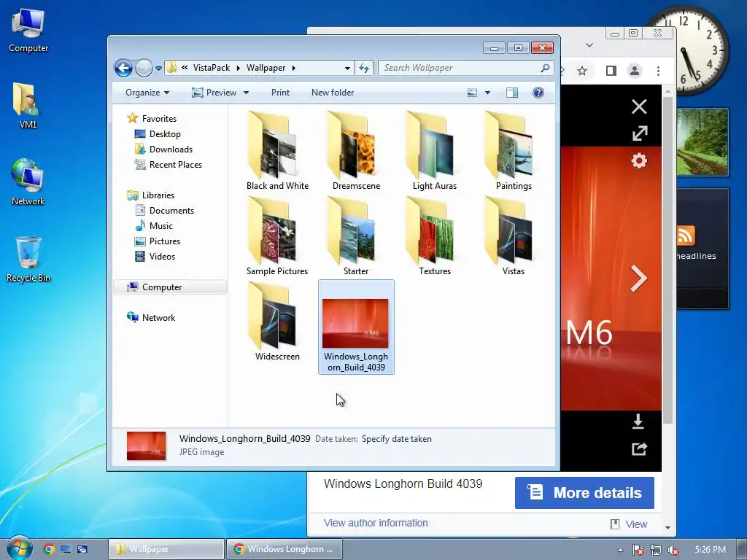Image resolution: width=747 pixels, height=560 pixels.
Task: Click the Search Wallpaper input field
Action: pyautogui.click(x=460, y=68)
